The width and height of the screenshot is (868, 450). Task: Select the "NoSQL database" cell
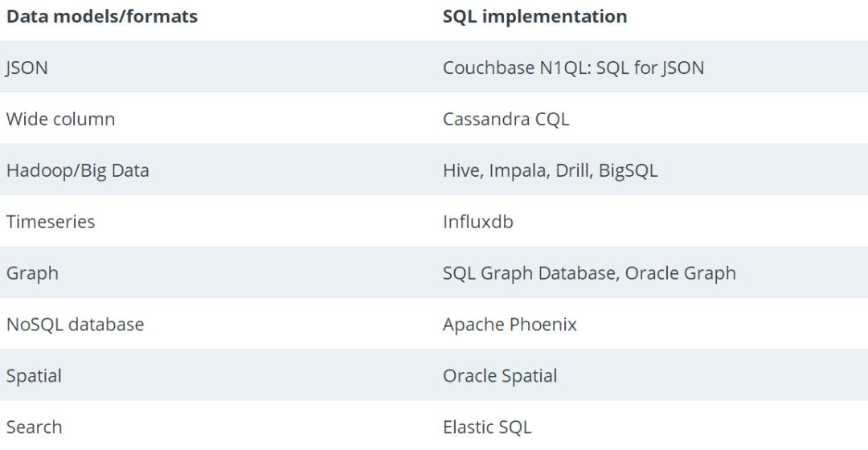pyautogui.click(x=75, y=325)
